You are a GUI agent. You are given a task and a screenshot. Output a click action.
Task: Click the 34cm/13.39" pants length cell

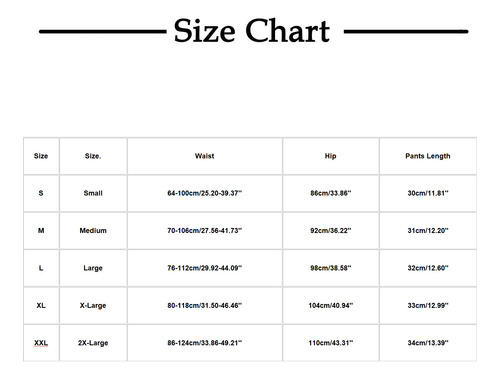pos(428,343)
